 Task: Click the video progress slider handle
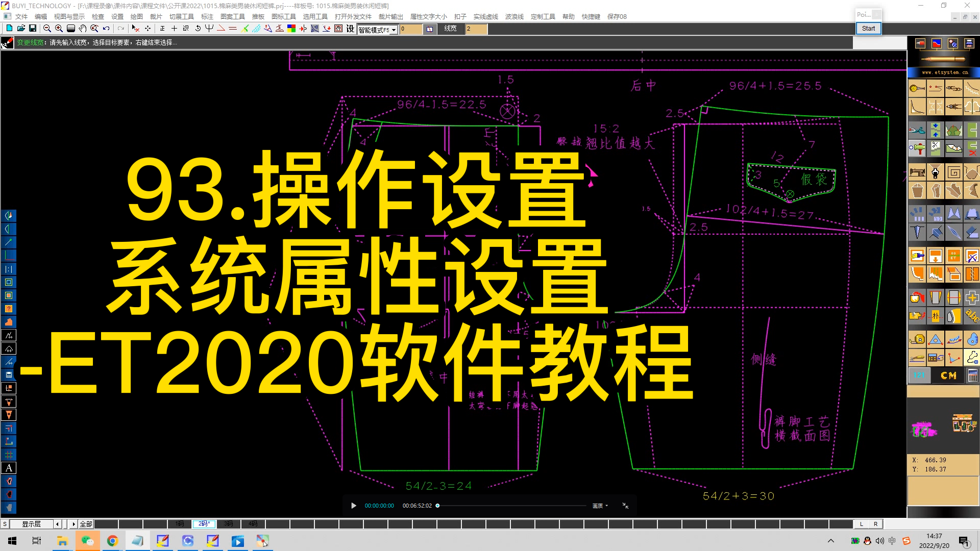437,506
